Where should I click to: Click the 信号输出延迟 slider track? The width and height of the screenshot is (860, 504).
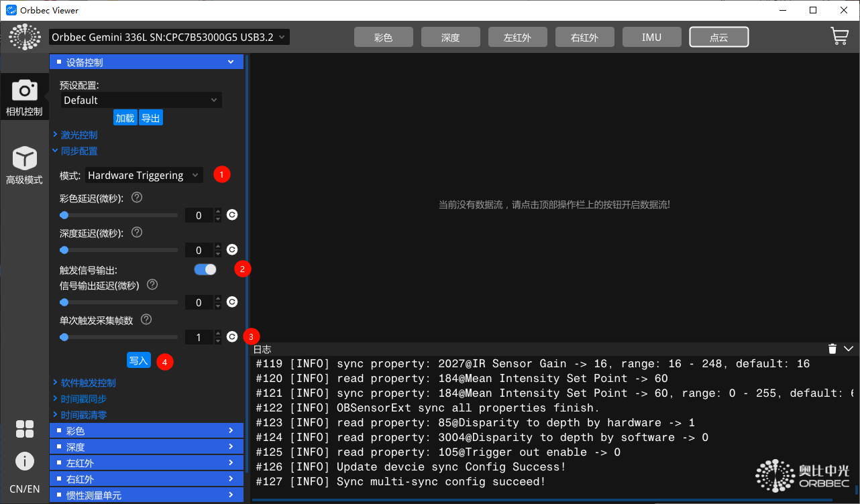tap(119, 302)
